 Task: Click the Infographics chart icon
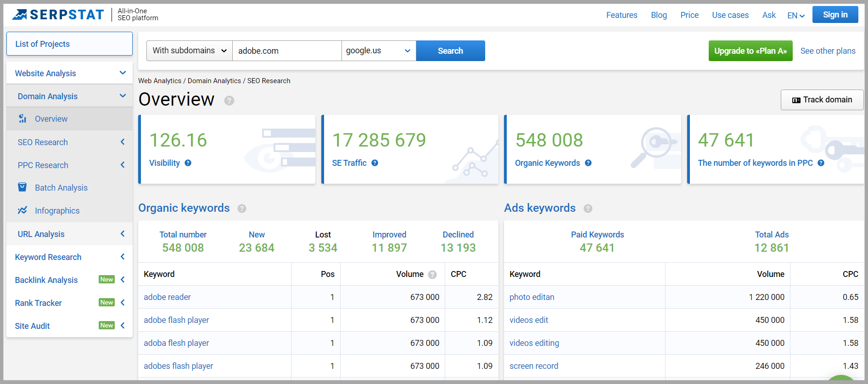[x=22, y=210]
